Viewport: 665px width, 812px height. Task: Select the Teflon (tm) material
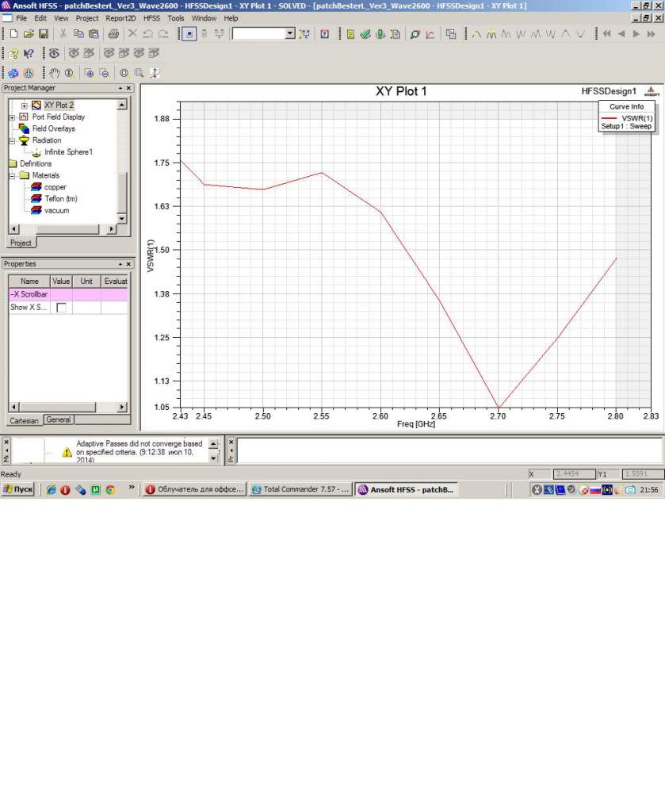click(x=60, y=199)
